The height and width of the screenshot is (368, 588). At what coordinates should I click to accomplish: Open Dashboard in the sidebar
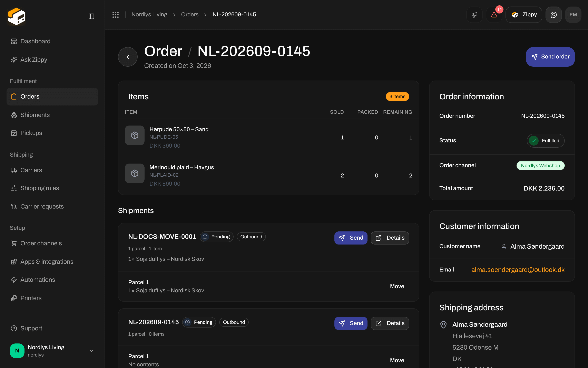52,41
